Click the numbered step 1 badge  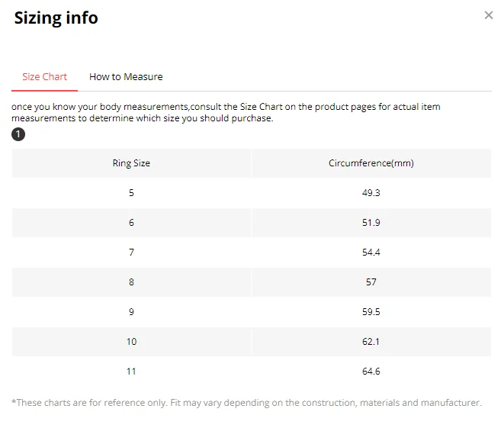(x=18, y=135)
